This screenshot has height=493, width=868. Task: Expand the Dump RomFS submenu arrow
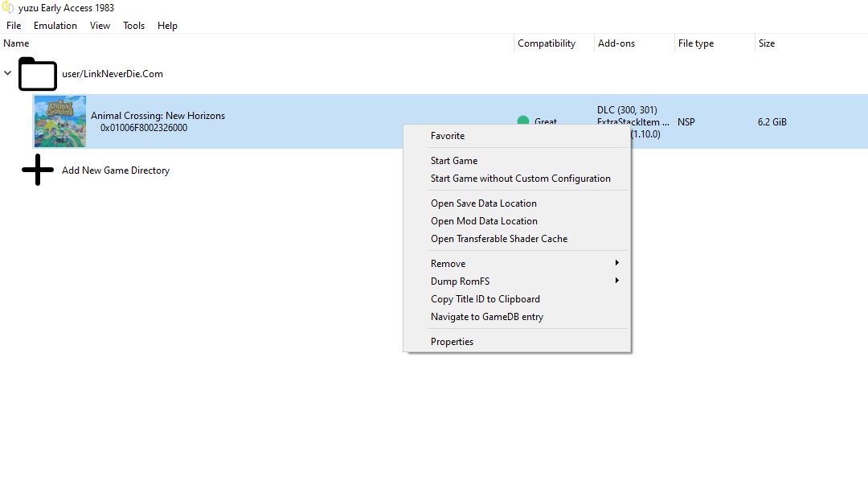pos(616,281)
